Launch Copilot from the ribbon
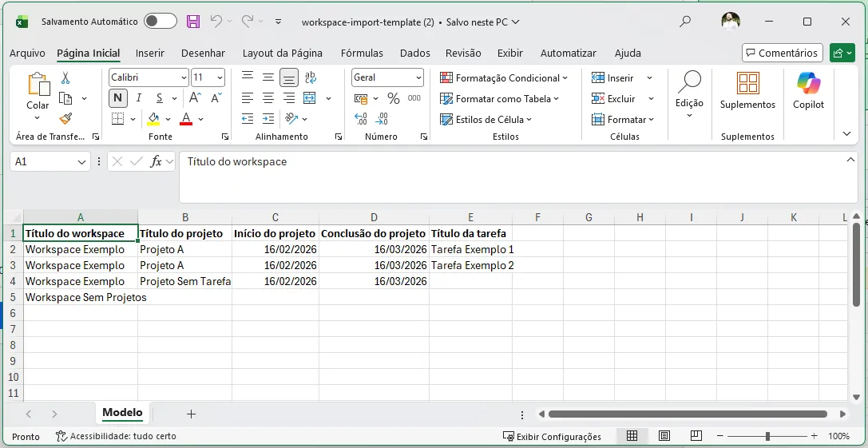 click(x=808, y=91)
